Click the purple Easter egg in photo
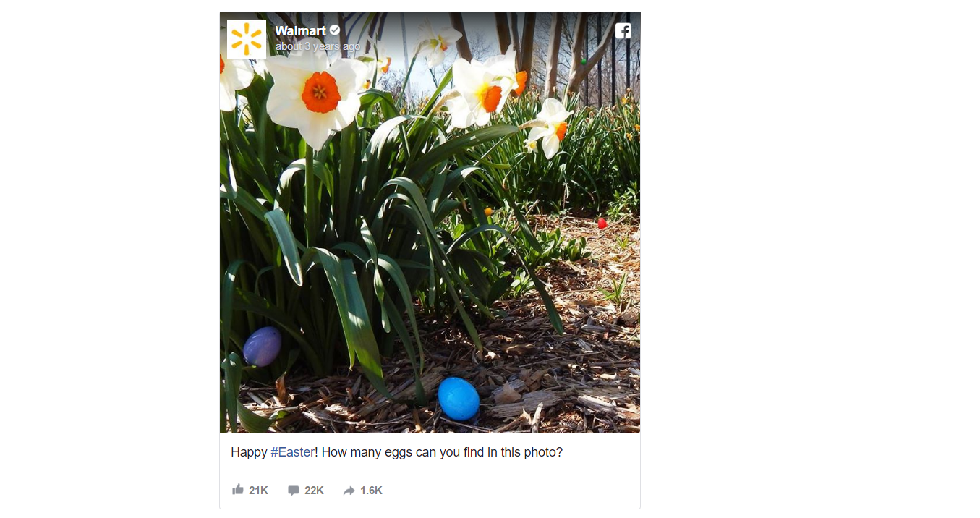 point(262,347)
